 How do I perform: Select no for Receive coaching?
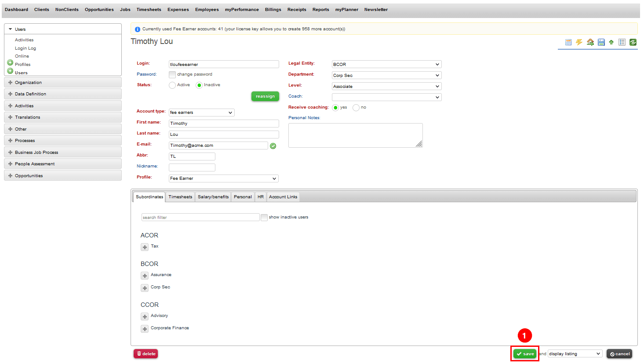click(x=356, y=108)
